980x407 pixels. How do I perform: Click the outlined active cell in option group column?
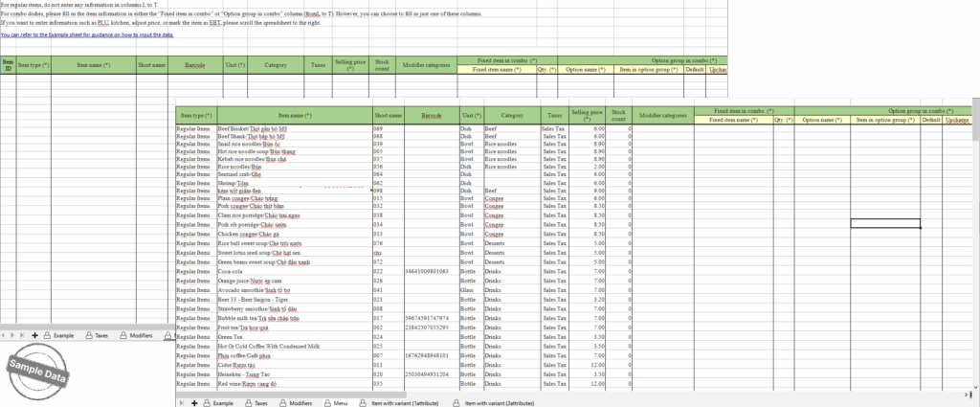(885, 223)
